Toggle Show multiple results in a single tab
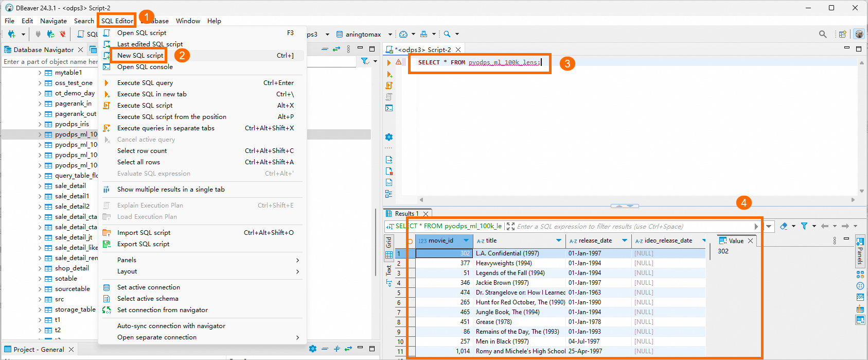Image resolution: width=868 pixels, height=360 pixels. (171, 190)
